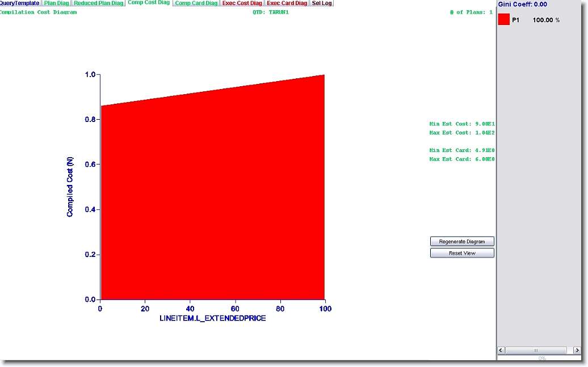This screenshot has height=367, width=588.
Task: Click the Gini Coeff value label
Action: pyautogui.click(x=522, y=5)
